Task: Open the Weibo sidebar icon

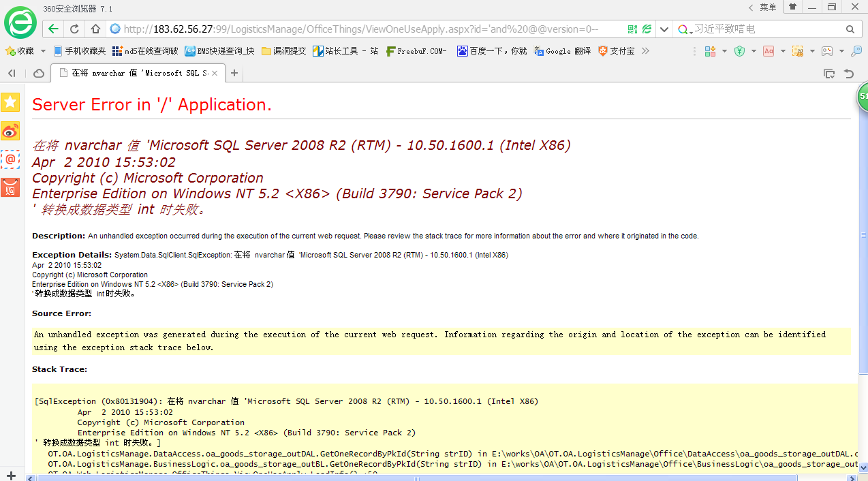Action: (10, 131)
